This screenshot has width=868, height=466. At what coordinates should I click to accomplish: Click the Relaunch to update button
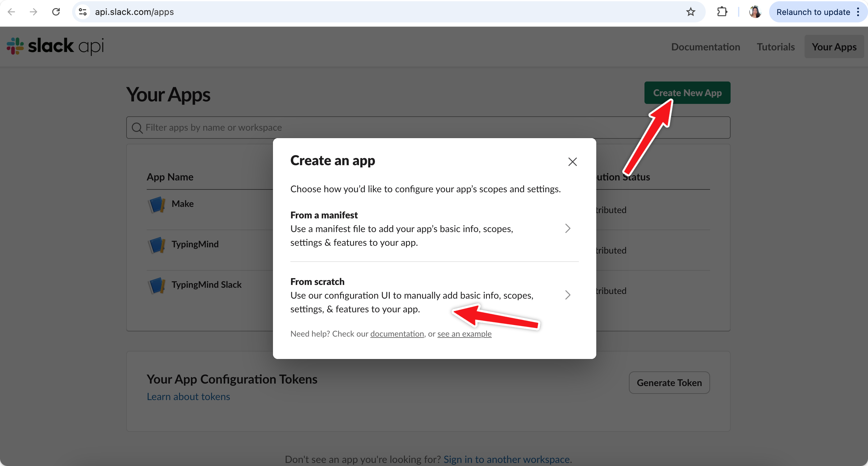point(813,12)
